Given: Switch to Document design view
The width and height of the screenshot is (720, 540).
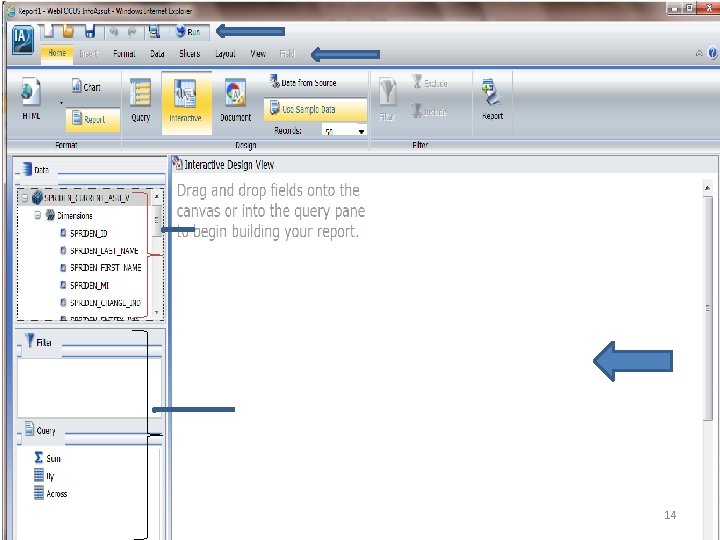Looking at the screenshot, I should click(236, 100).
